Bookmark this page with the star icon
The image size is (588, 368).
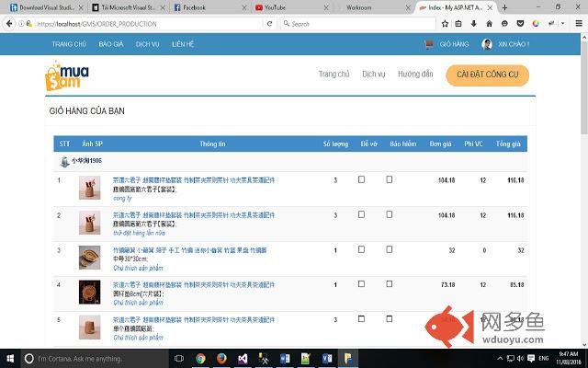point(445,24)
